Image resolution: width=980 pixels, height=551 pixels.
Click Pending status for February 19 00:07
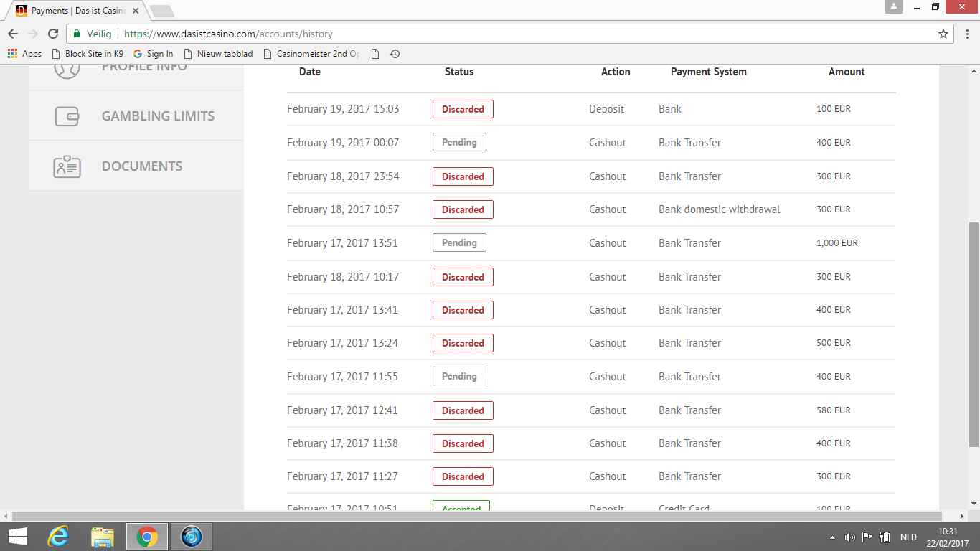pos(459,142)
